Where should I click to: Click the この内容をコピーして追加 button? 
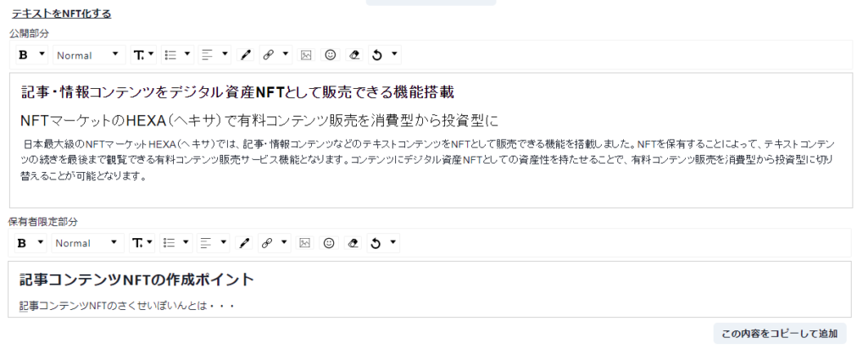(780, 334)
